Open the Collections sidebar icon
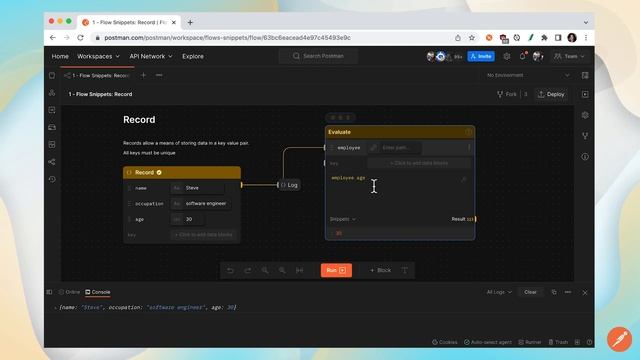Viewport: 640px width, 360px height. coord(52,76)
